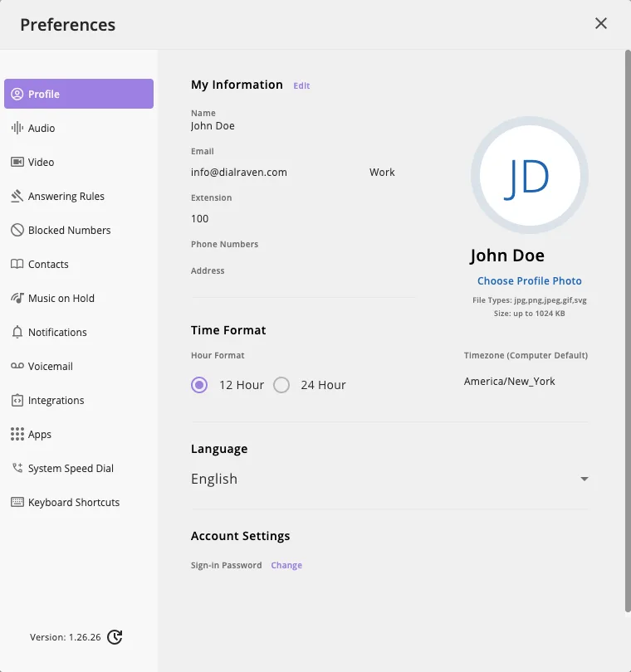Viewport: 631px width, 672px height.
Task: Click the Answering Rules gavel icon
Action: 17,196
